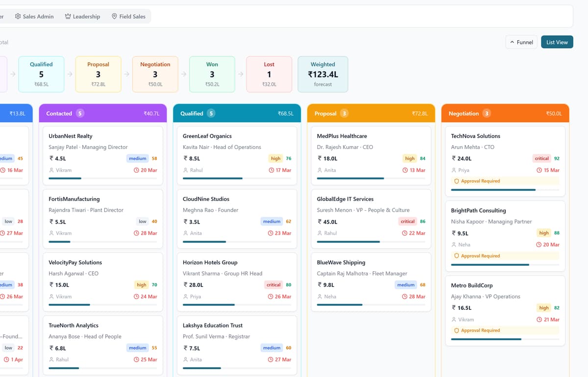Switch to Field Sales role tab
Screen dimensions: 588x377
[x=128, y=16]
